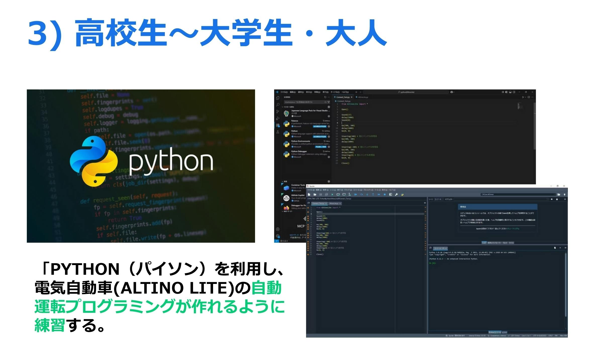Open the VS Code Explorer activity icon

(x=278, y=98)
